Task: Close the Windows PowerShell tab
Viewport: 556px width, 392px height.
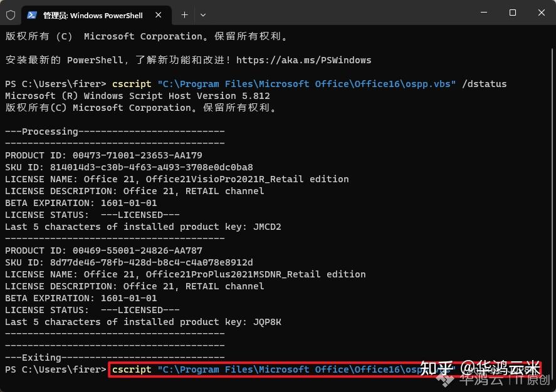Action: point(159,15)
